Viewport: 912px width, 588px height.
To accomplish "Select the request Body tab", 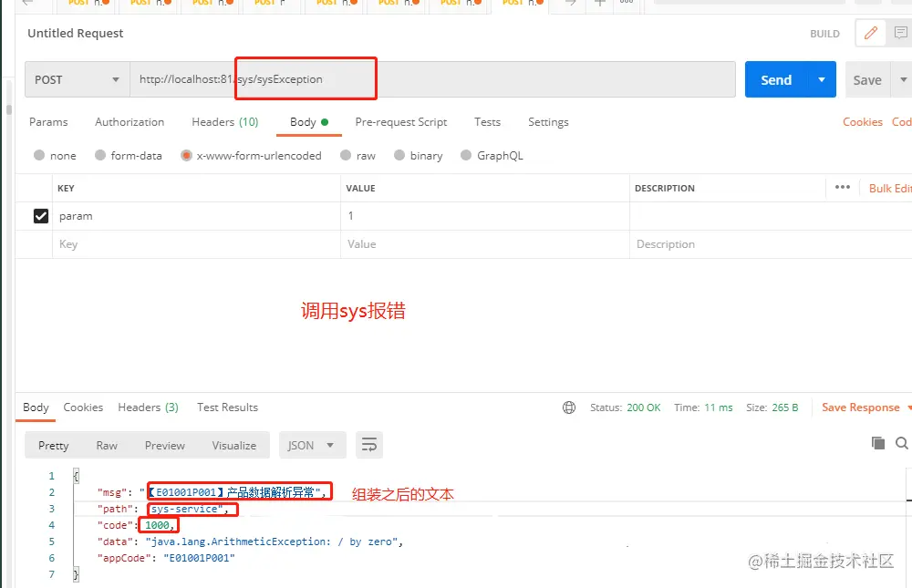I will [x=309, y=122].
